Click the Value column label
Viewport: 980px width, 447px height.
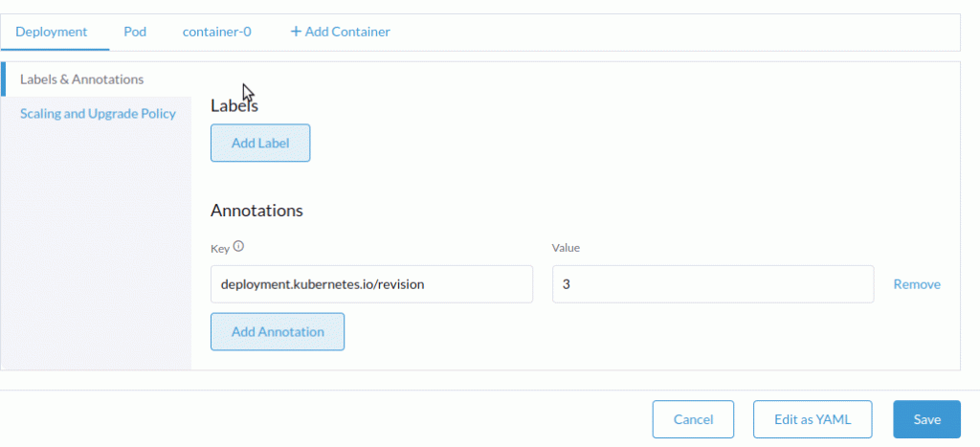(567, 248)
